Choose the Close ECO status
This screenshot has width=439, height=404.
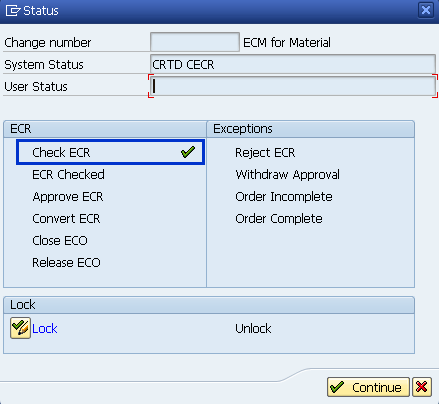point(60,241)
